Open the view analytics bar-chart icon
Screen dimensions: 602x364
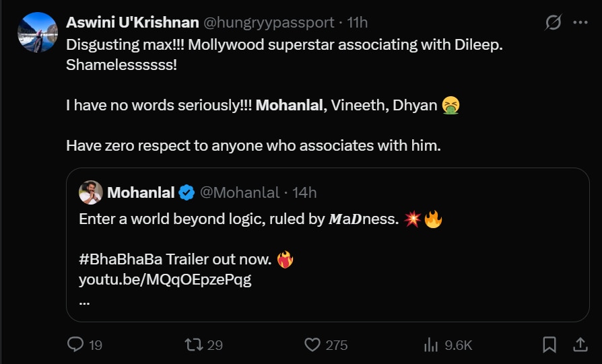coord(431,345)
